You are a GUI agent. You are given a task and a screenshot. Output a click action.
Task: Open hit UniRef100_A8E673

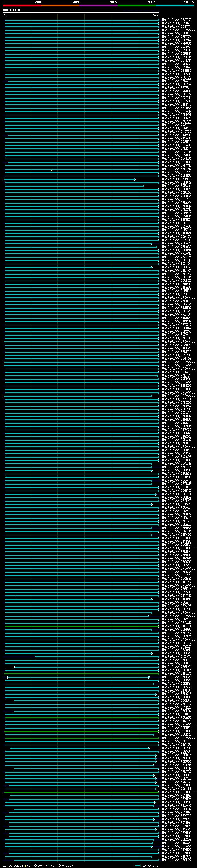point(176,243)
